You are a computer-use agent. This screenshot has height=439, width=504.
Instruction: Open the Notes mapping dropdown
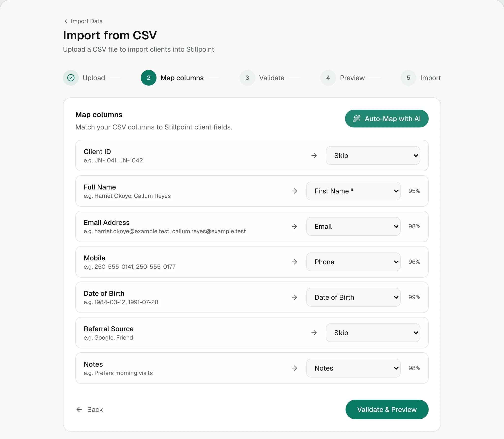353,368
